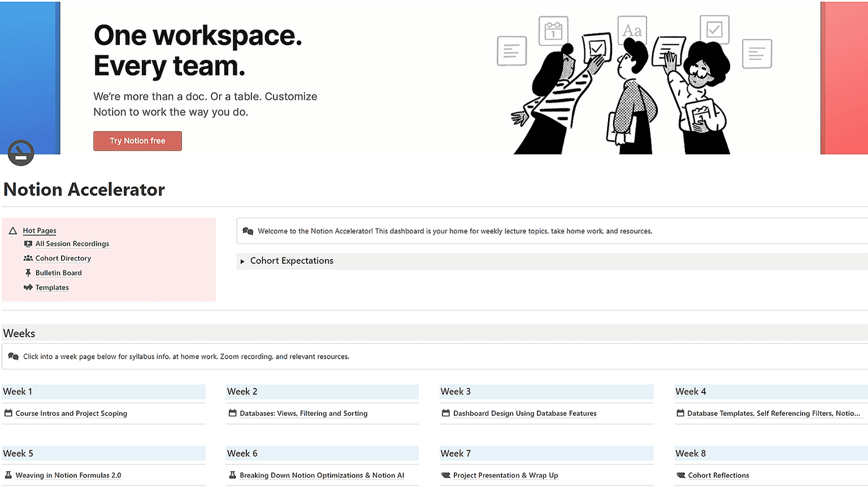The height and width of the screenshot is (488, 868).
Task: Click the Customize Notion banner subtitle text
Action: click(x=205, y=104)
